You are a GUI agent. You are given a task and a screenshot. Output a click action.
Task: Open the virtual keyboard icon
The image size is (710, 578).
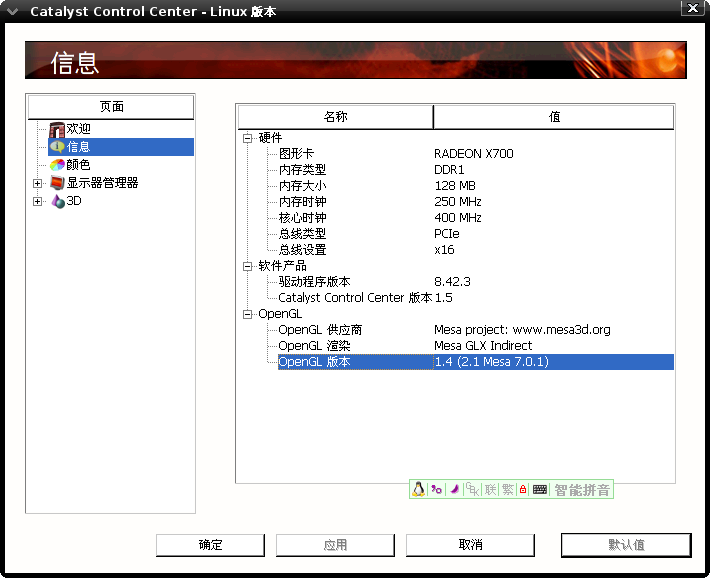(x=540, y=489)
